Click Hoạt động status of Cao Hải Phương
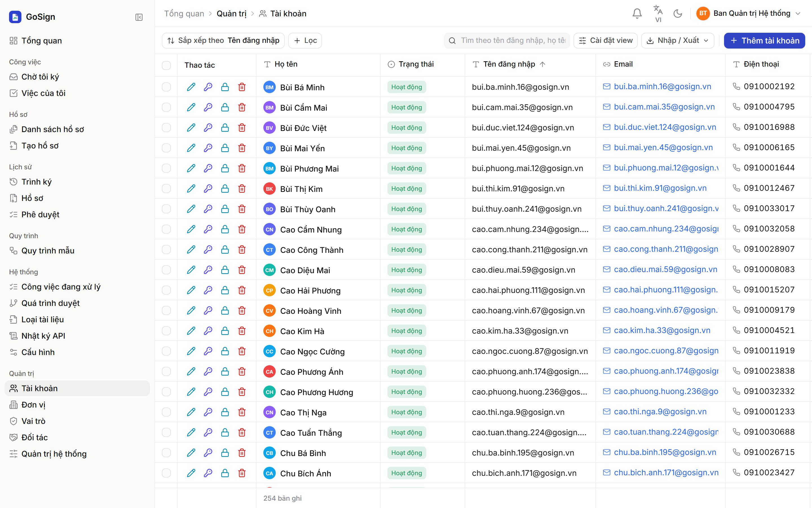The width and height of the screenshot is (812, 508). coord(406,290)
